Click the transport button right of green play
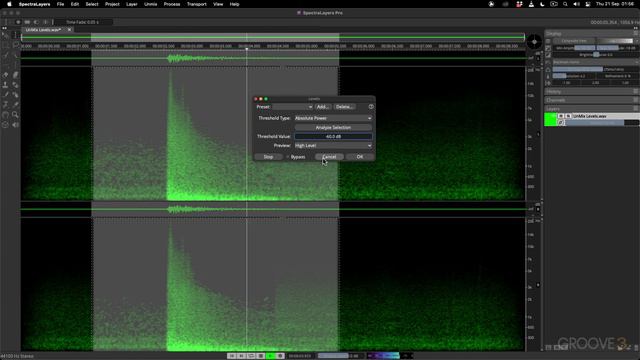This screenshot has width=640, height=360. pyautogui.click(x=280, y=356)
